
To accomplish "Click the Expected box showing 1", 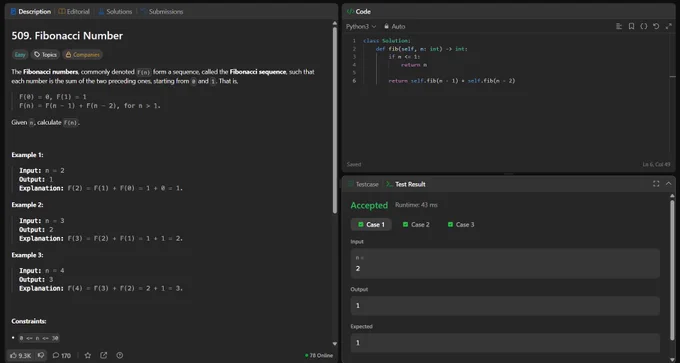I will click(505, 343).
